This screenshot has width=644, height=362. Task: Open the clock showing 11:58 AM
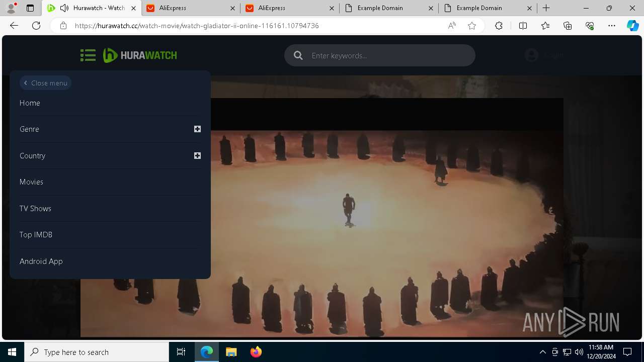coord(601,352)
